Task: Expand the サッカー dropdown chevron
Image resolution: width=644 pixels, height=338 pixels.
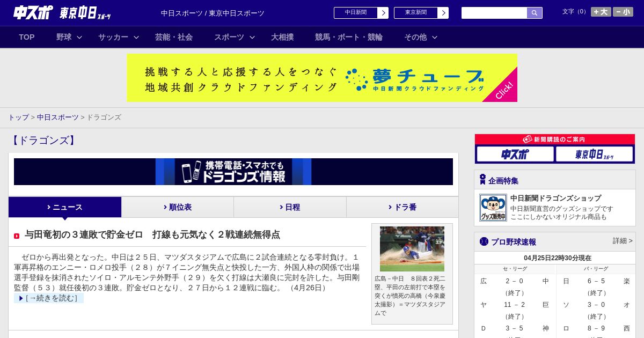Action: coord(136,37)
